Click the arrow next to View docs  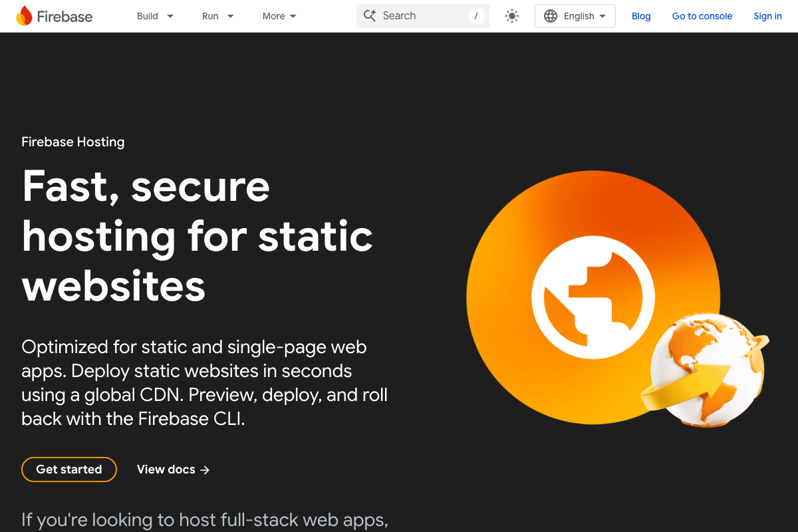(x=205, y=469)
